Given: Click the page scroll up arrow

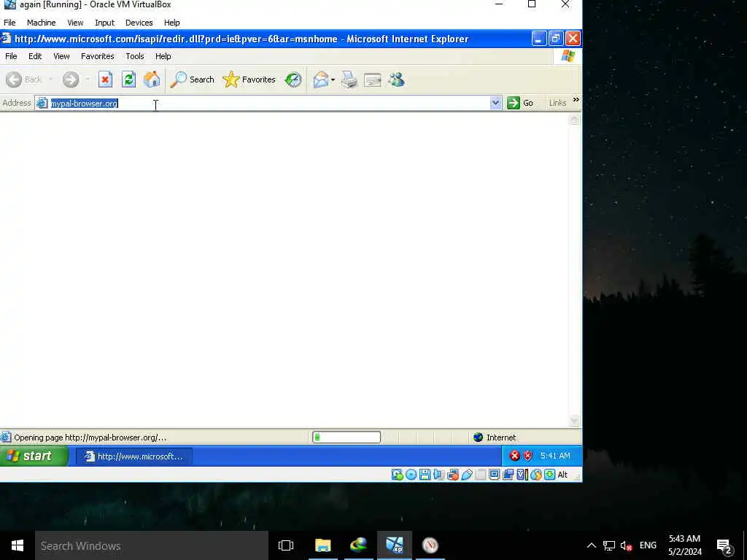Looking at the screenshot, I should coord(574,120).
